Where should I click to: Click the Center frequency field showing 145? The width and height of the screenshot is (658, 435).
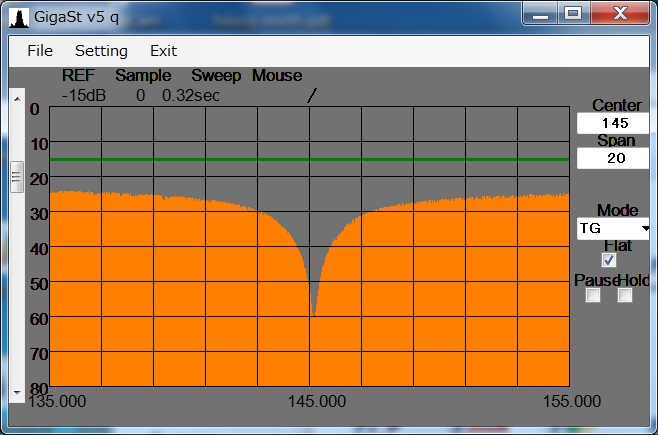coord(613,122)
